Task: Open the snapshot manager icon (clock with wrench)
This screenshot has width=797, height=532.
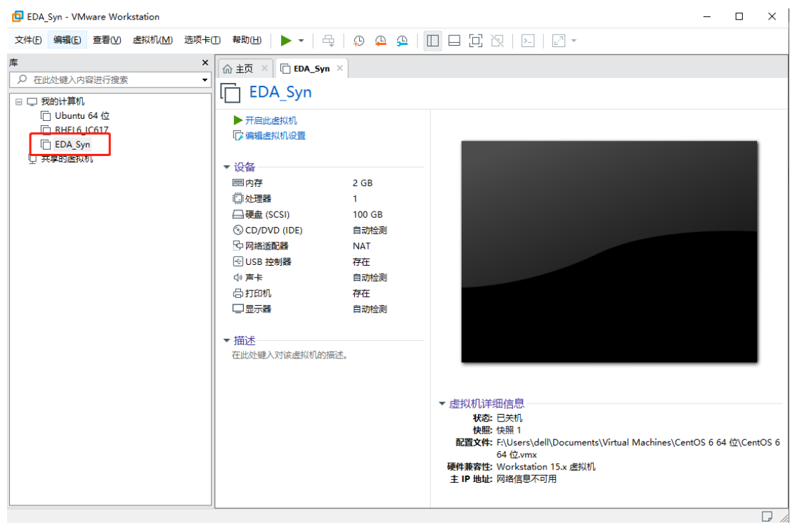Action: click(x=402, y=40)
